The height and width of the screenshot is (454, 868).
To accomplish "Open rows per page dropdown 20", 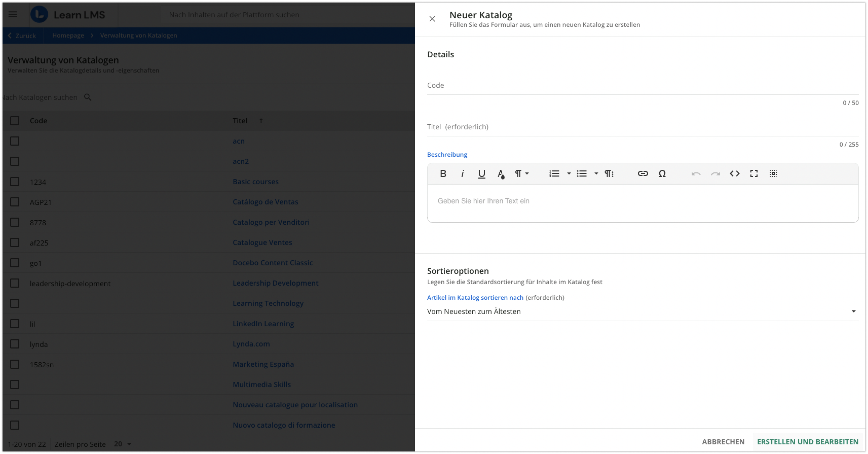I will click(122, 444).
